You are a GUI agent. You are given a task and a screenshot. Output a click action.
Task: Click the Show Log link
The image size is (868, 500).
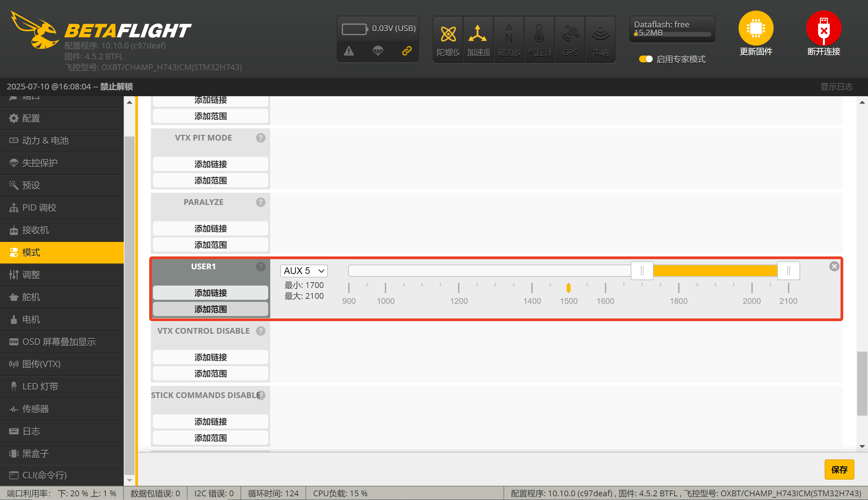[x=836, y=86]
